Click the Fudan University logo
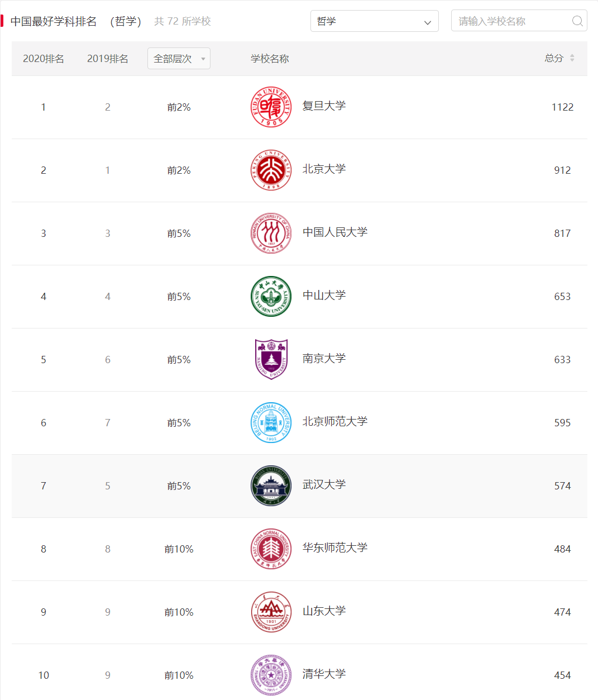The image size is (598, 700). [271, 107]
